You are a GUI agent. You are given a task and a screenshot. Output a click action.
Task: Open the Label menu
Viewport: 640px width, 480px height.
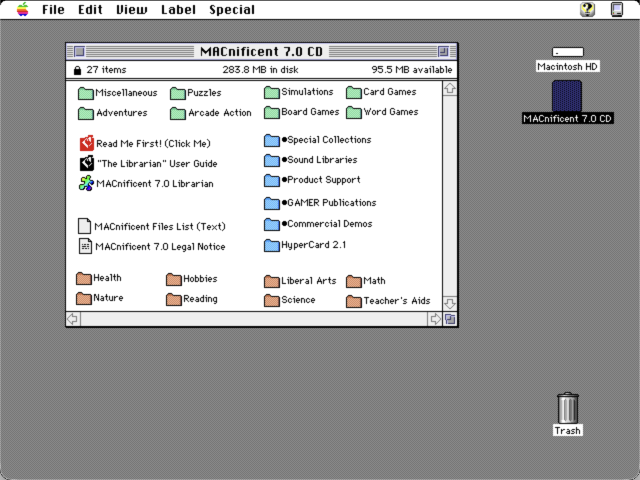click(178, 9)
